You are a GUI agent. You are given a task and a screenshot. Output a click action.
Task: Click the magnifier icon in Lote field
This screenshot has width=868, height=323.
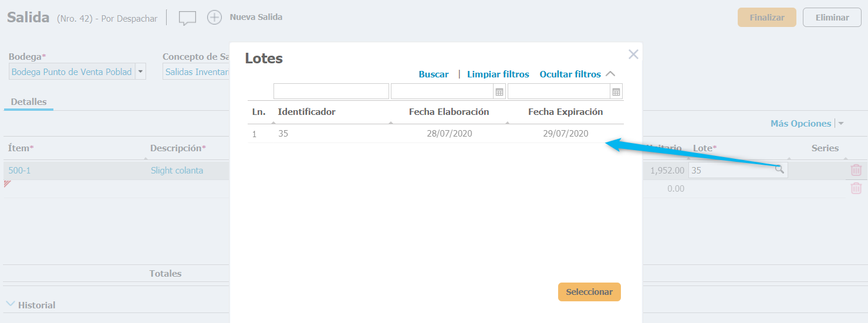coord(779,170)
